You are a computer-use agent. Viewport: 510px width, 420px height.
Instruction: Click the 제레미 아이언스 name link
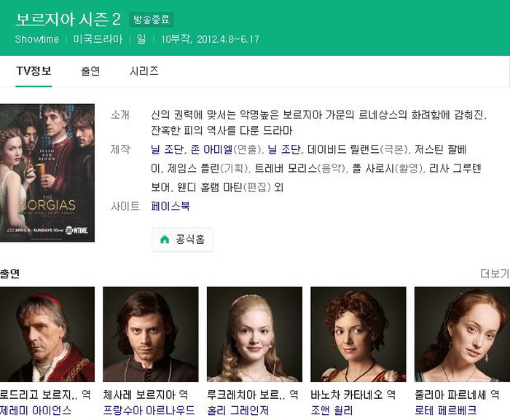tap(36, 411)
